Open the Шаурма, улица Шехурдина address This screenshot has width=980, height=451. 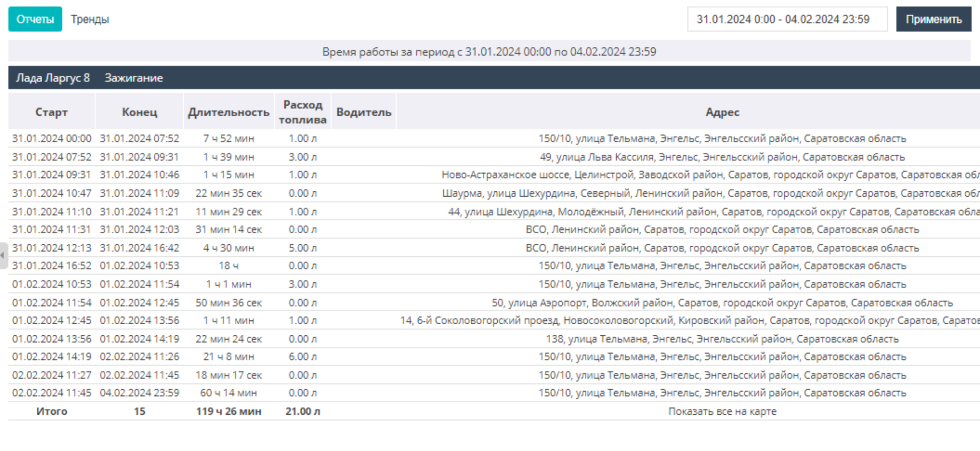click(x=711, y=193)
